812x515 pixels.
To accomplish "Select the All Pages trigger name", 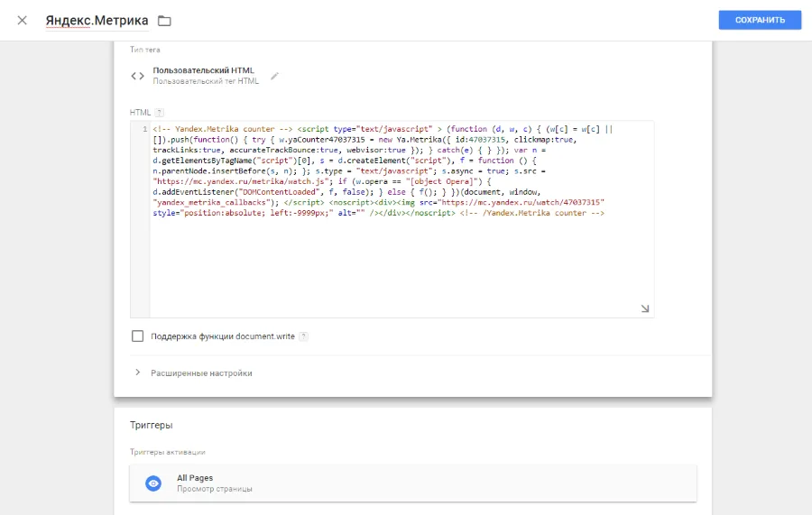I will pyautogui.click(x=195, y=478).
